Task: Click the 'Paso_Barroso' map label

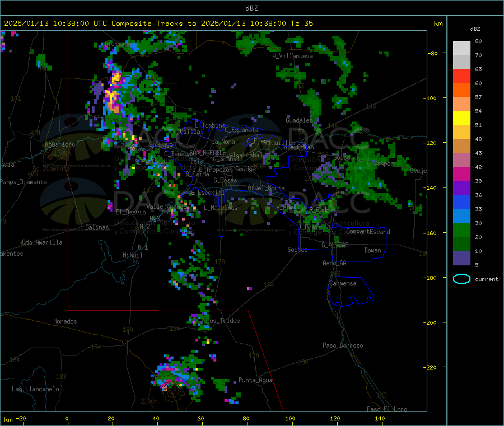Action: (x=343, y=345)
